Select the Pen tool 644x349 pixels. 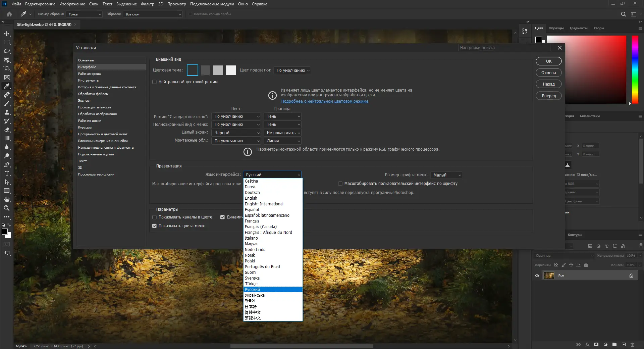(x=7, y=165)
